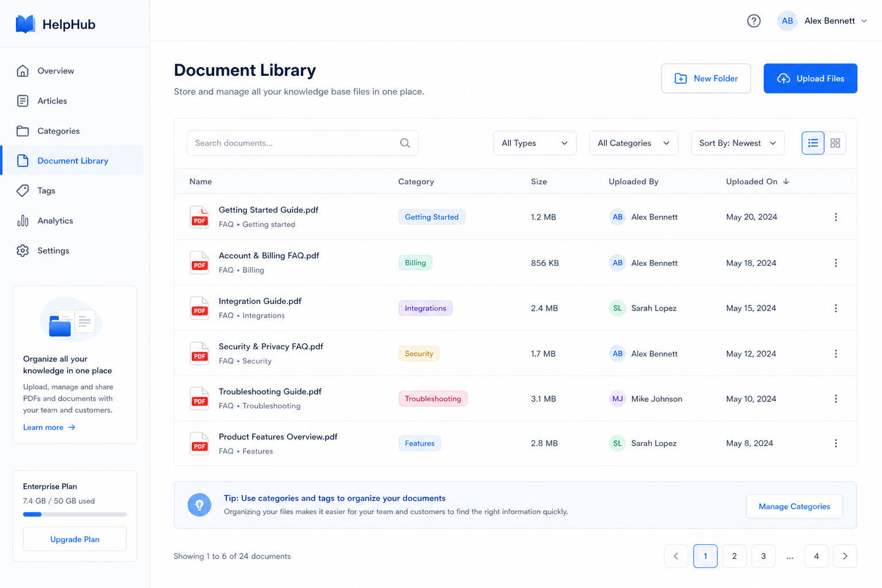Click the Getting Started category tag

pos(432,217)
